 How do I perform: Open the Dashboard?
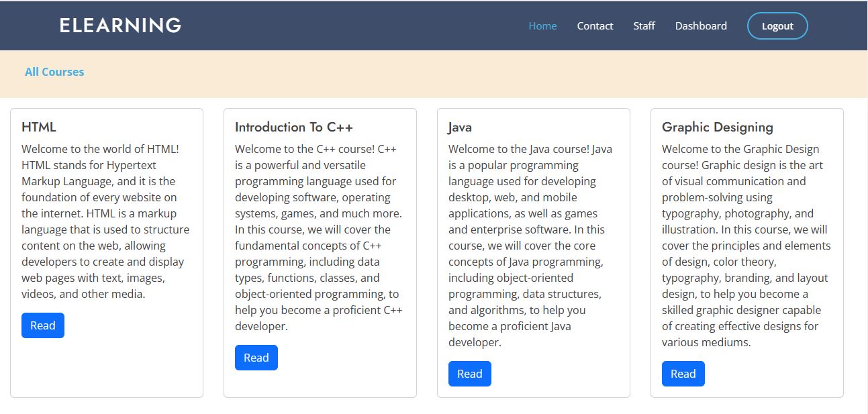pyautogui.click(x=701, y=25)
